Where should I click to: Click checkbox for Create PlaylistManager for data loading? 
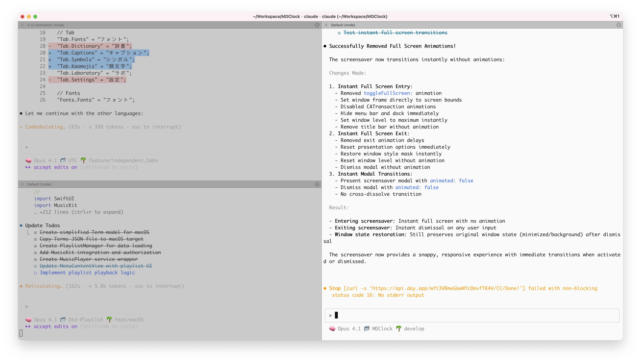(x=35, y=246)
